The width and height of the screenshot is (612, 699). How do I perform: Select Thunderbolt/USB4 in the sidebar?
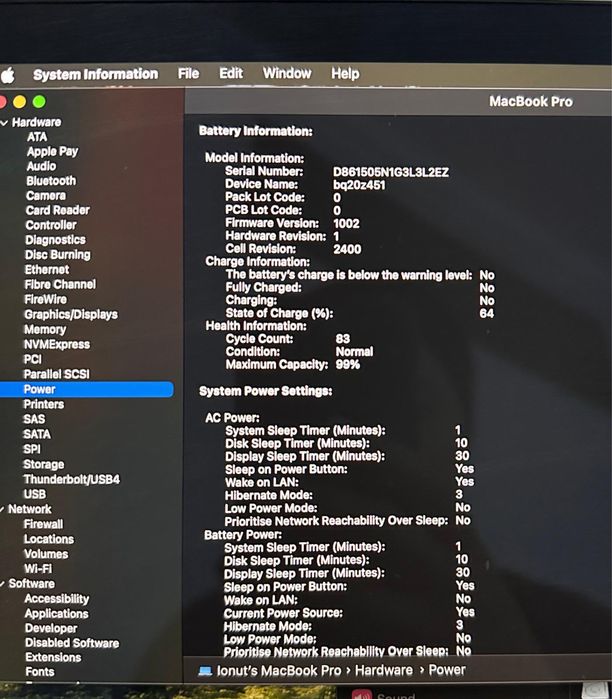click(72, 480)
